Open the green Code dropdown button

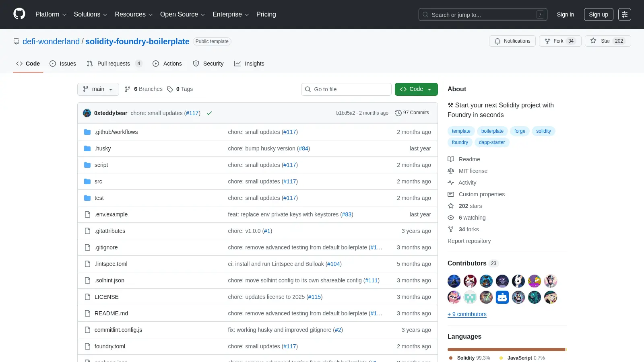pyautogui.click(x=416, y=89)
